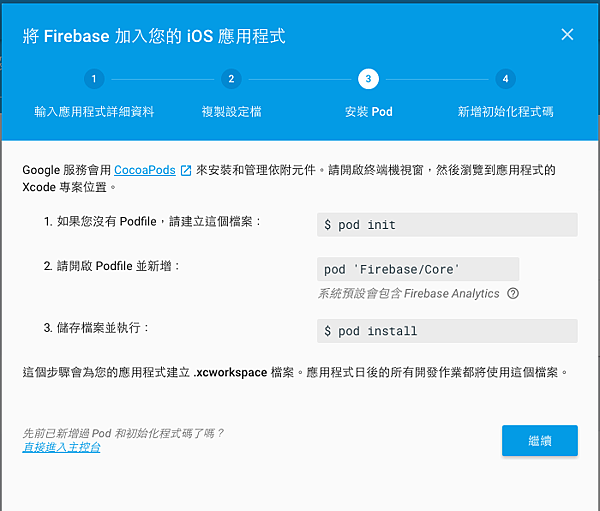Switch to the 複製設定檔 step tab

231,111
